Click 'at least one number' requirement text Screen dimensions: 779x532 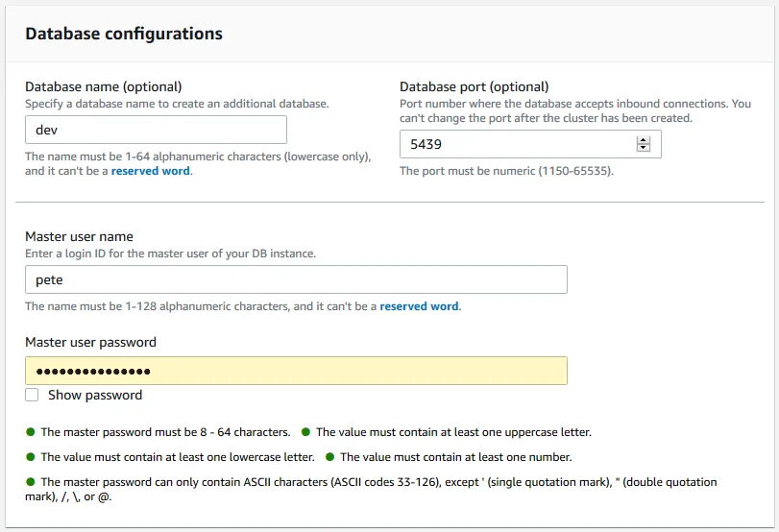click(456, 457)
